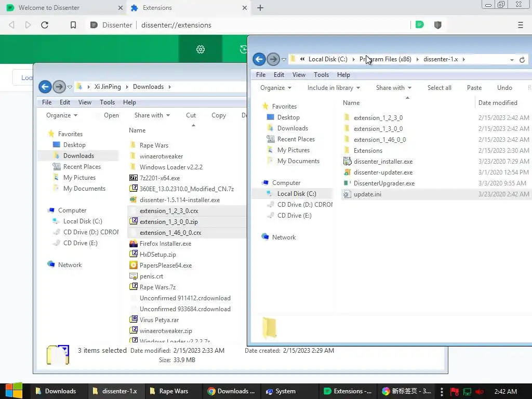Select the PapersPlease64.exe icon
Image resolution: width=532 pixels, height=399 pixels.
(134, 265)
